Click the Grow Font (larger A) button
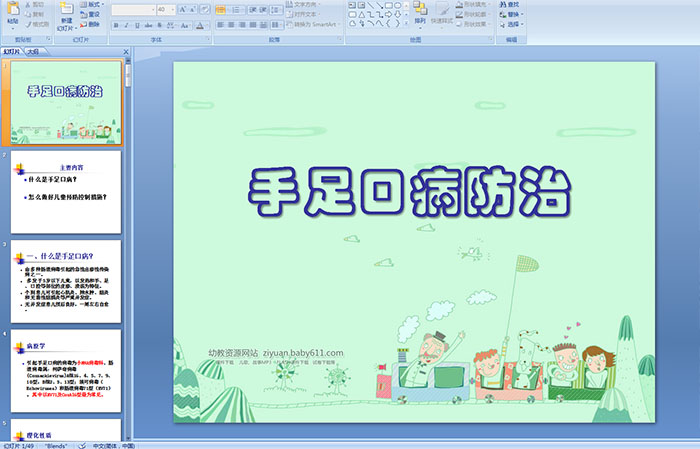The width and height of the screenshot is (700, 449). coord(183,9)
